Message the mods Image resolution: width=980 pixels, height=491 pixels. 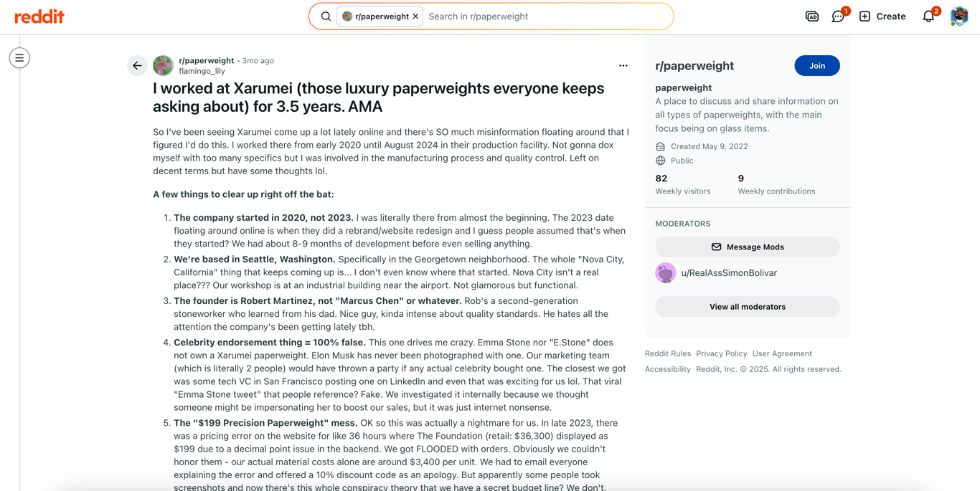point(748,247)
